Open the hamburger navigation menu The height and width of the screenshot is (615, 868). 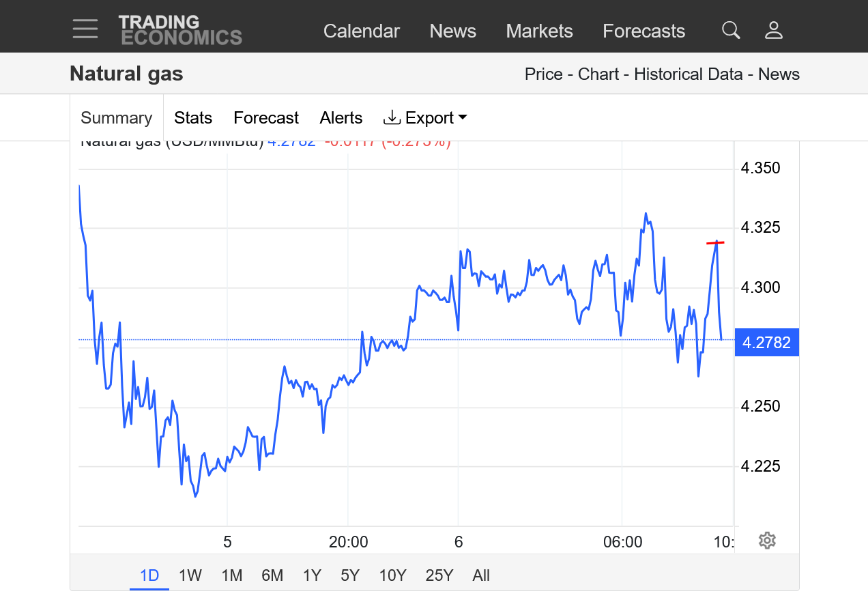pyautogui.click(x=85, y=29)
